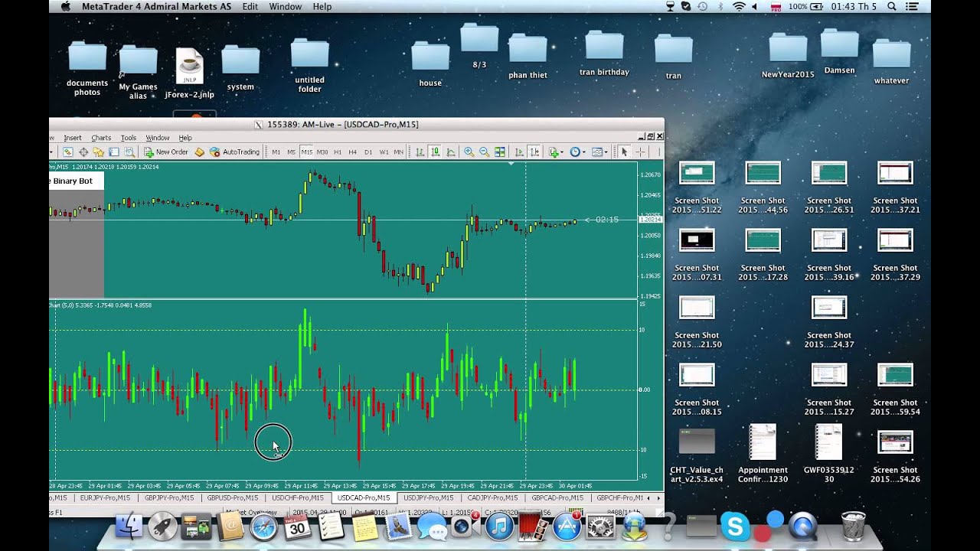The height and width of the screenshot is (551, 980).
Task: Toggle the AutoTrading button
Action: point(235,152)
